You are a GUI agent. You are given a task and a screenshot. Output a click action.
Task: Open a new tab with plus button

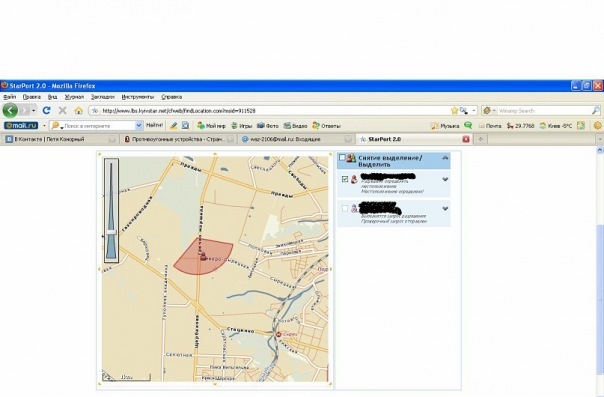tap(480, 139)
